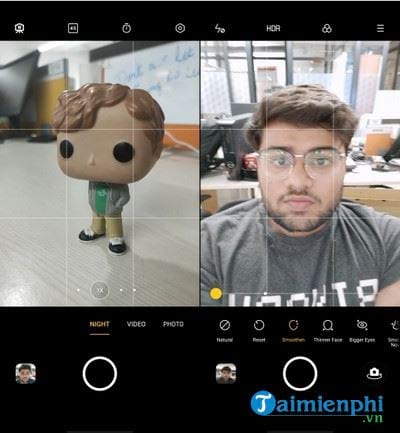Switch to VIDEO mode
Viewport: 400px width, 433px height.
[x=136, y=324]
